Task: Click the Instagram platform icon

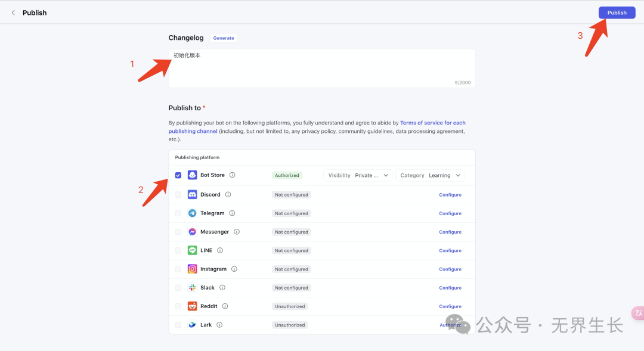Action: coord(192,269)
